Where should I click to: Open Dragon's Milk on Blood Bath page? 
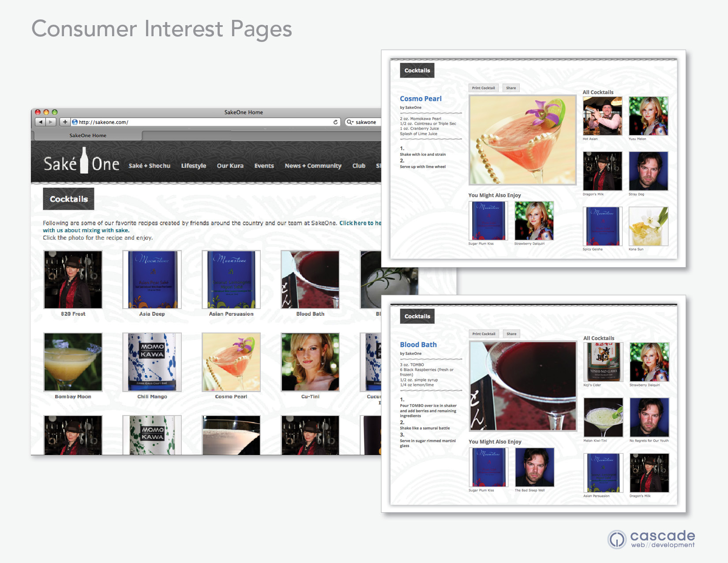[649, 473]
